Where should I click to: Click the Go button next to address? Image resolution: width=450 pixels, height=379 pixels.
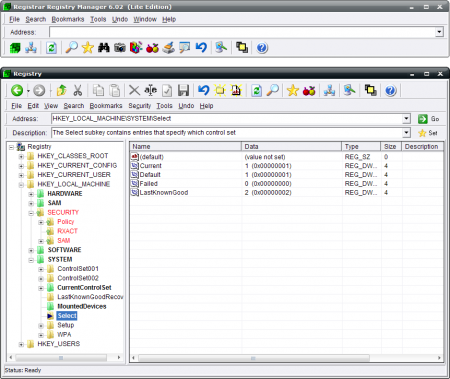pyautogui.click(x=428, y=119)
